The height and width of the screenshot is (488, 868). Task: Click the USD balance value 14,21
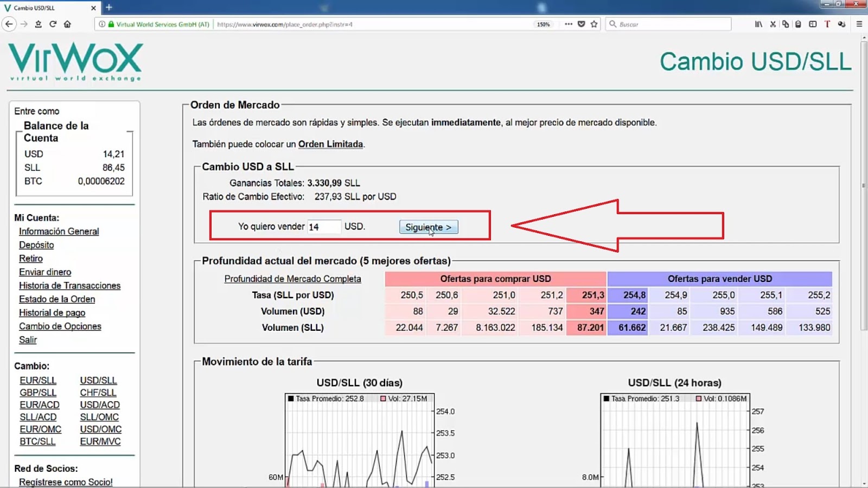(113, 154)
